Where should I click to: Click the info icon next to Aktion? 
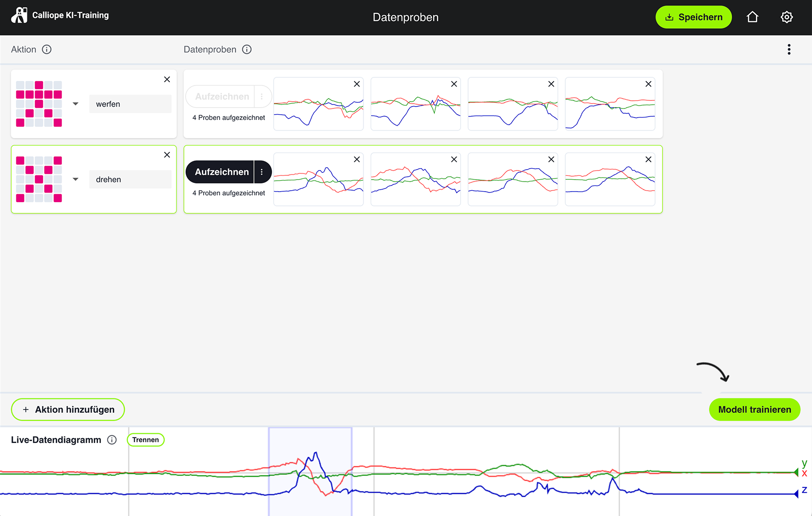point(46,50)
